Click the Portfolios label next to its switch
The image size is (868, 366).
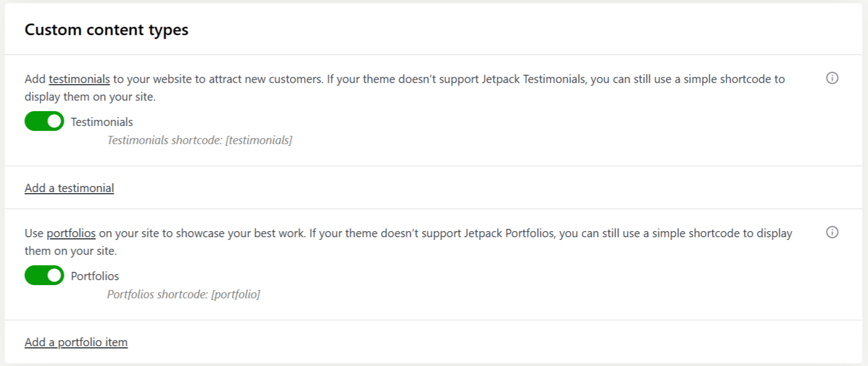click(95, 275)
